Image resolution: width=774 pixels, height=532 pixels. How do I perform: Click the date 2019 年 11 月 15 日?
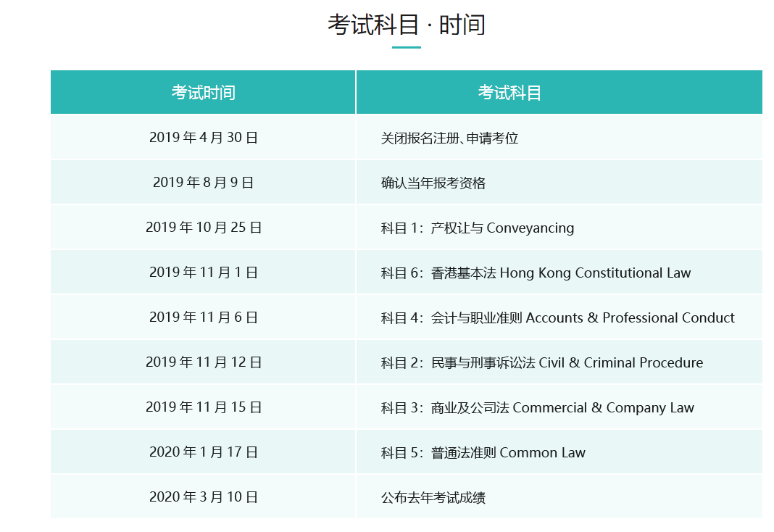tap(203, 407)
